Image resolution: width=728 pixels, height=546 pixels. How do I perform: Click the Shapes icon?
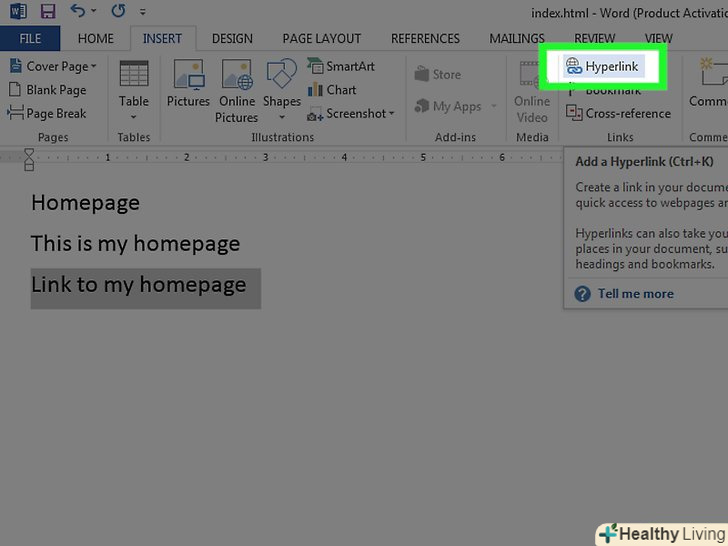click(x=281, y=73)
